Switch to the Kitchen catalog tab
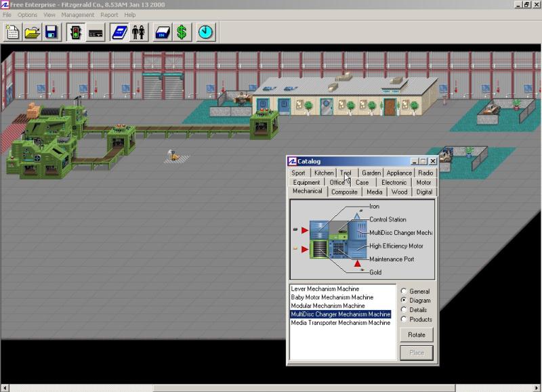Screen dimensions: 542x392 click(324, 173)
